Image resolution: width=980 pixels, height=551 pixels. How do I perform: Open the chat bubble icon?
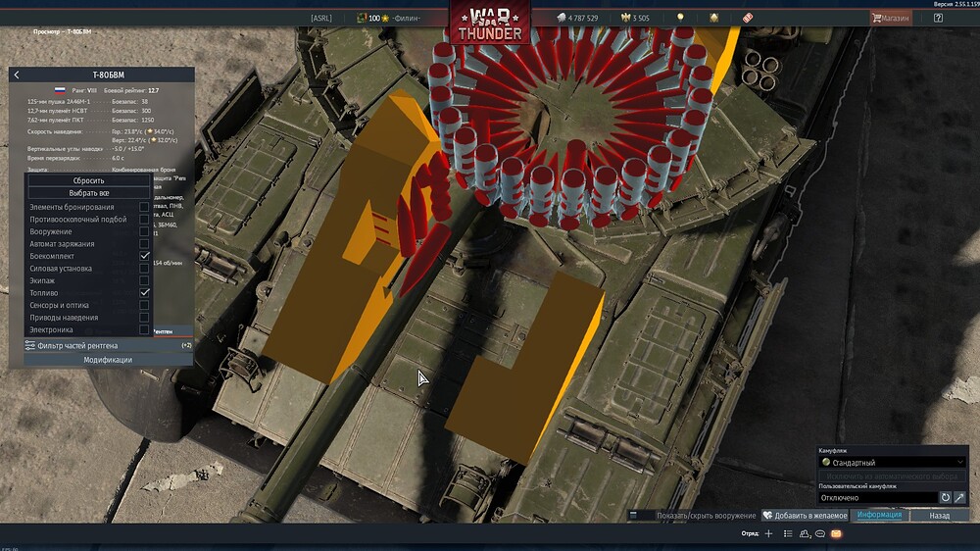pyautogui.click(x=820, y=533)
